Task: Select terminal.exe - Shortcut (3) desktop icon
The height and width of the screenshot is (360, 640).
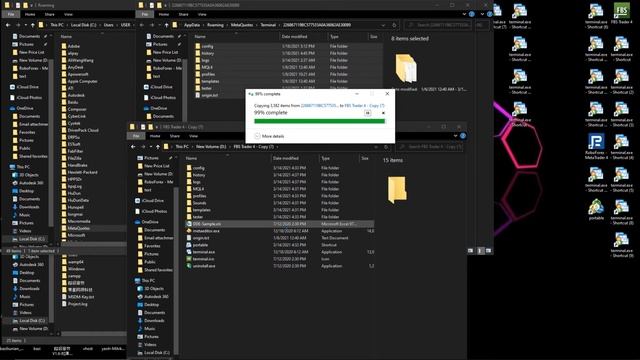Action: pos(622,113)
